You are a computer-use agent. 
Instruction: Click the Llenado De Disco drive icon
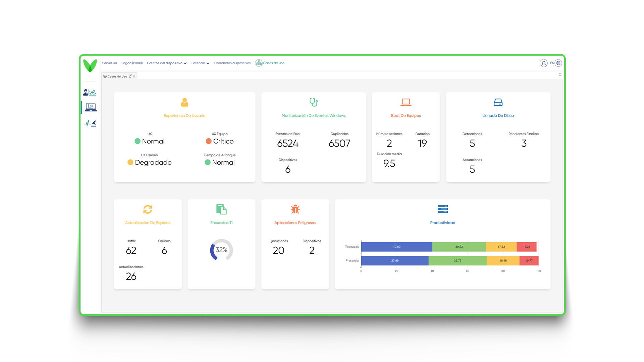498,102
